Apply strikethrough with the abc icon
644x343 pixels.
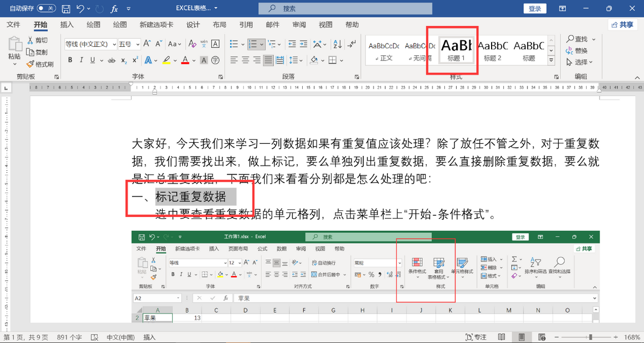click(x=112, y=60)
